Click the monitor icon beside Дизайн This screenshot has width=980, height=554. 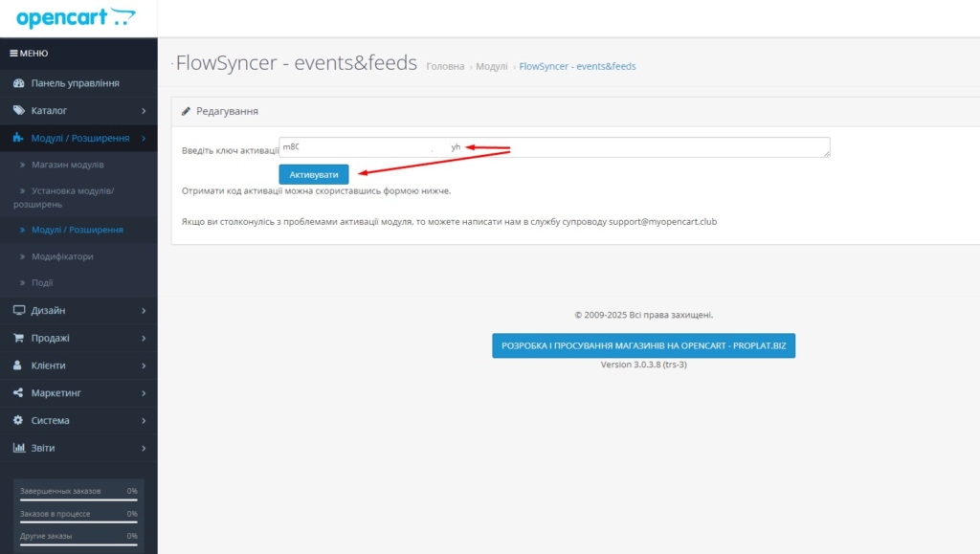click(x=19, y=311)
